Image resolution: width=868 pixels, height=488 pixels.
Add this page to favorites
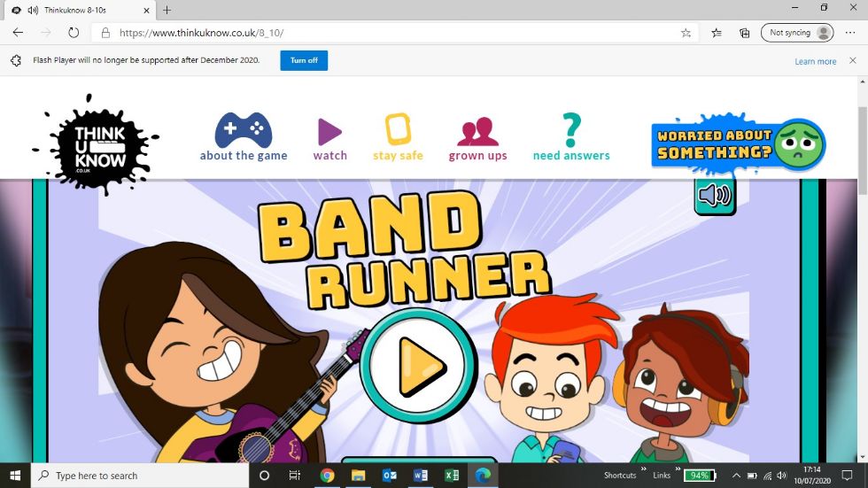[x=686, y=33]
